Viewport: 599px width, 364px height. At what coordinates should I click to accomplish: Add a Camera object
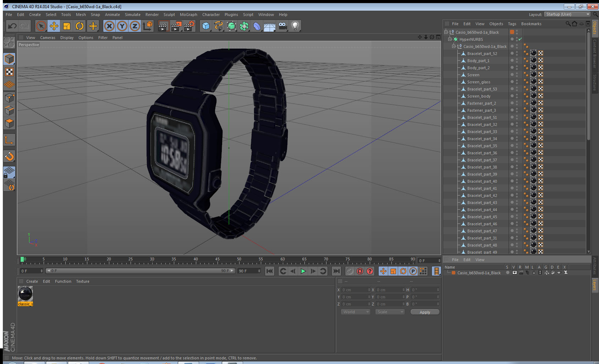(282, 26)
